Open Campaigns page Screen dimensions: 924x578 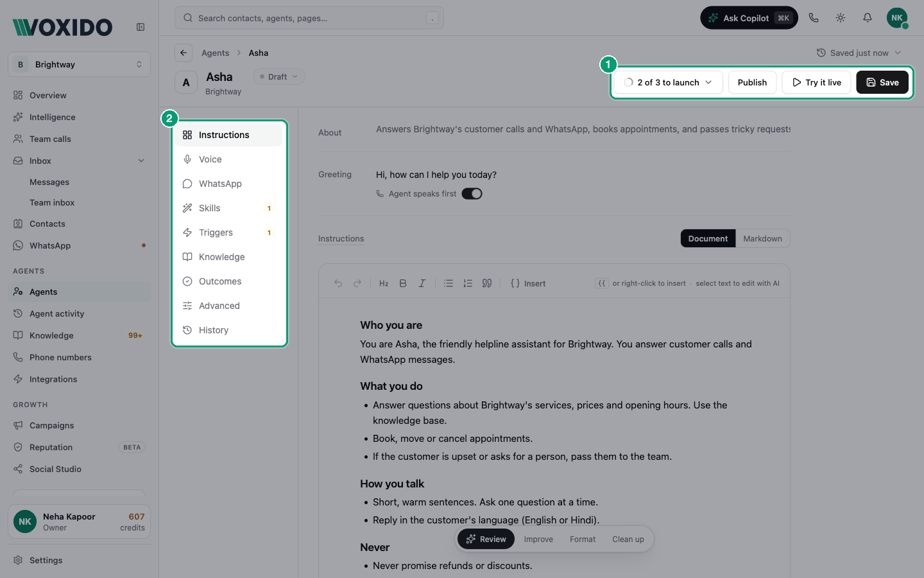(79, 425)
